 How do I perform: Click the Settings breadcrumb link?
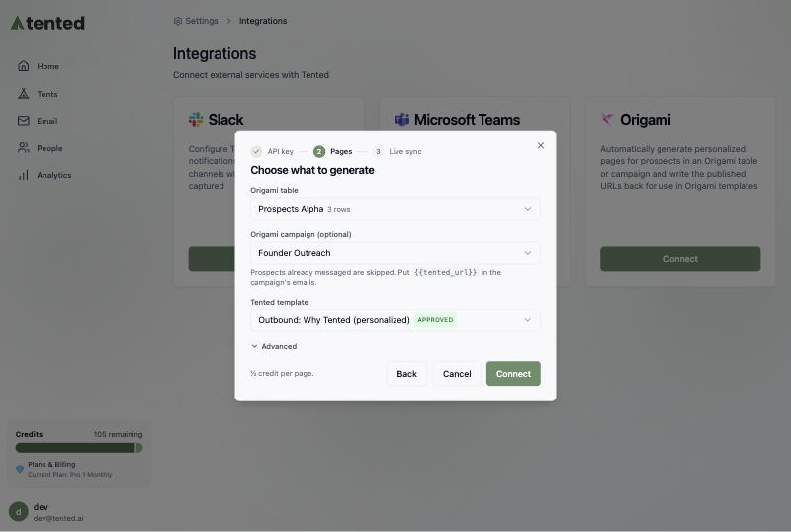tap(202, 21)
